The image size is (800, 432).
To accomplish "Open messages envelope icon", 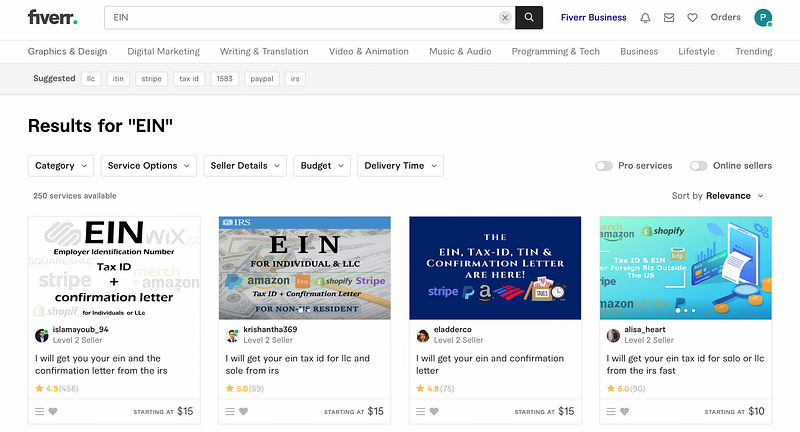I will click(669, 18).
